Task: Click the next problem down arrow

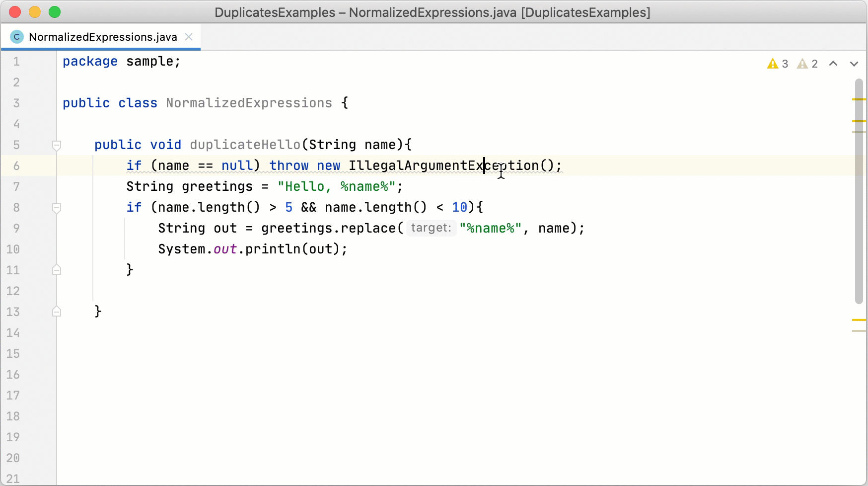Action: 854,64
